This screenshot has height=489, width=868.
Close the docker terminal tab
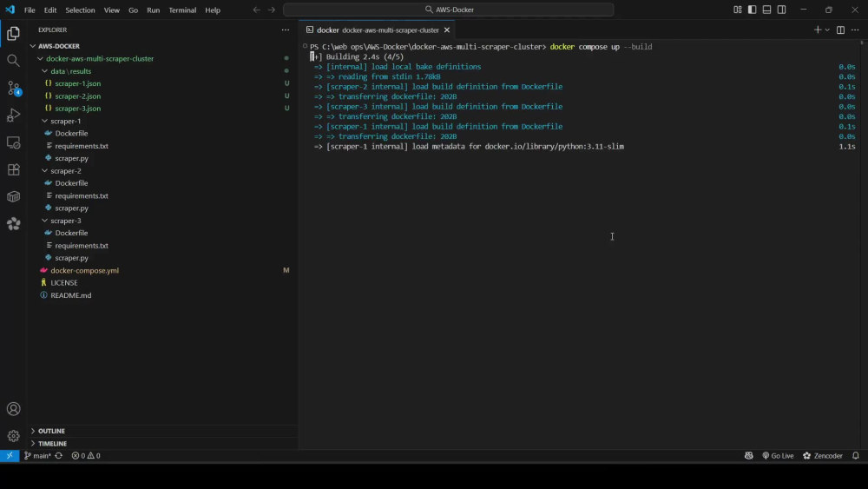tap(447, 30)
